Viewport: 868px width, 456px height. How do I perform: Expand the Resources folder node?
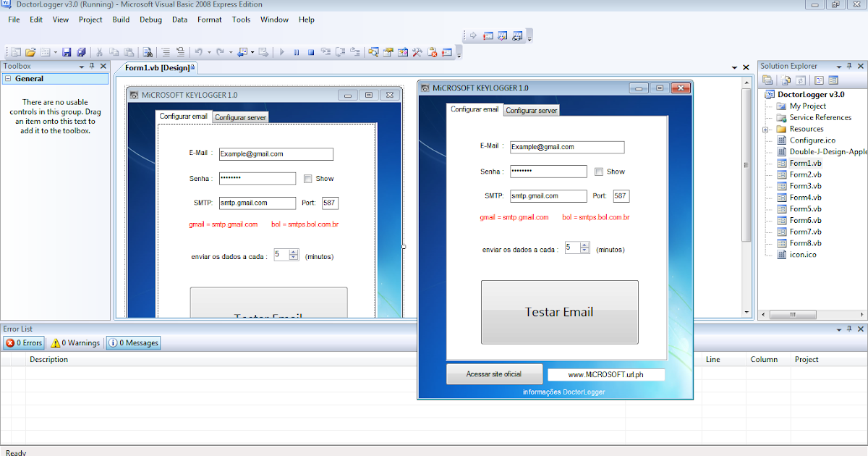click(766, 129)
